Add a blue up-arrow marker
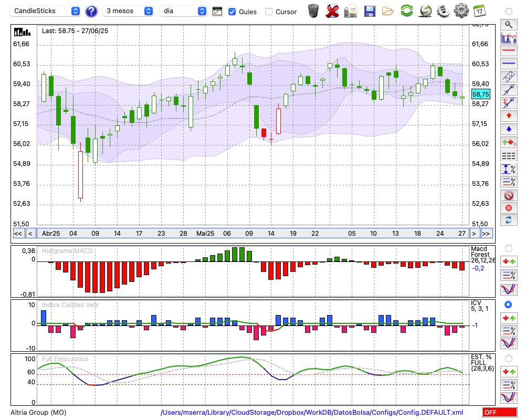Screen dimensions: 525x420 pos(509,129)
